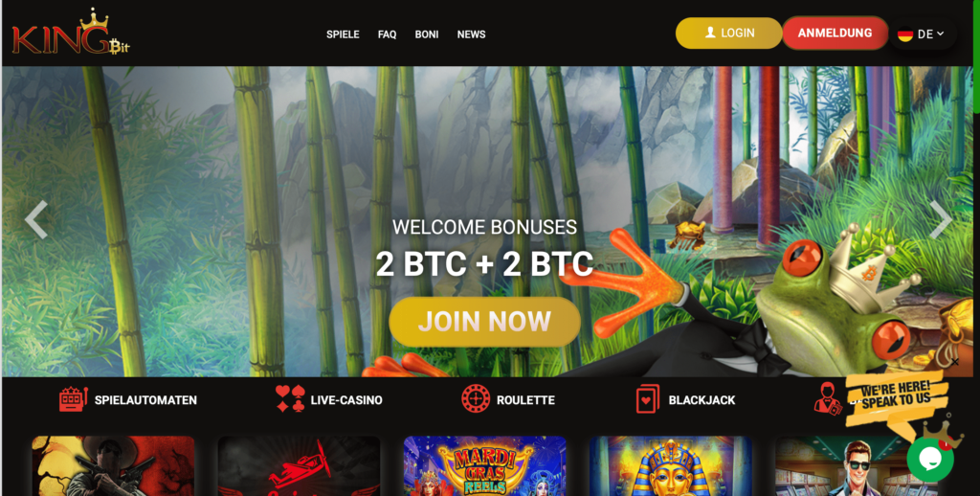Go to the FAQ page
980x496 pixels.
click(x=387, y=34)
